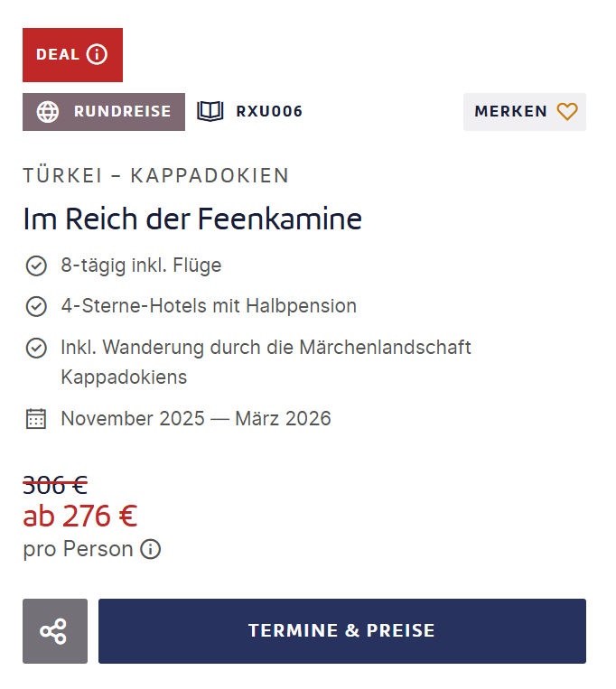Open the Im Reich der Feenkamine title

click(192, 219)
